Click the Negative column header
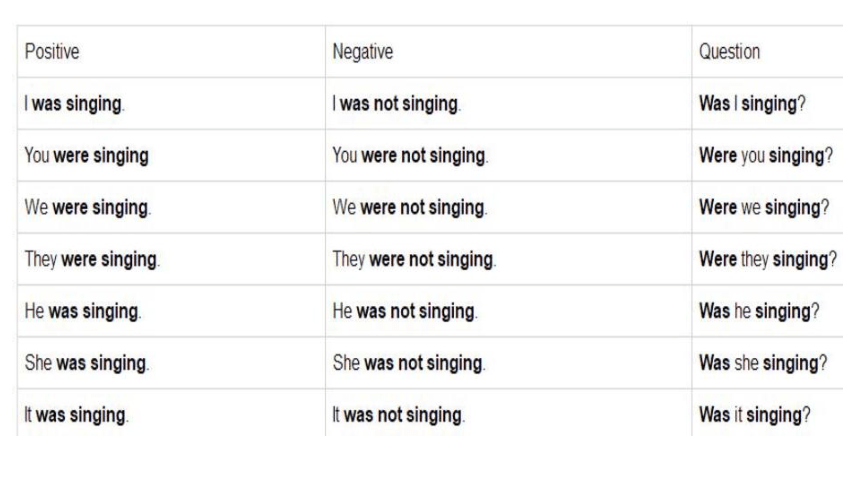 [363, 52]
